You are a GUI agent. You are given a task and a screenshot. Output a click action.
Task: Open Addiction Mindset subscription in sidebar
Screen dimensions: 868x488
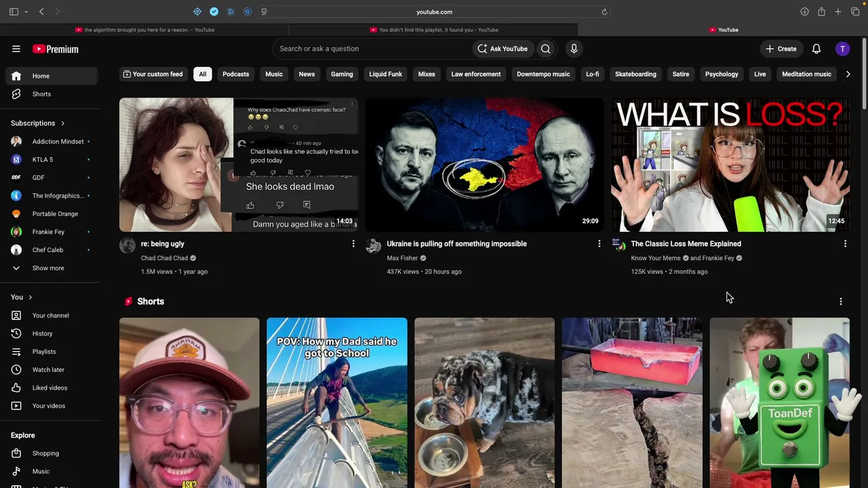[x=52, y=142]
